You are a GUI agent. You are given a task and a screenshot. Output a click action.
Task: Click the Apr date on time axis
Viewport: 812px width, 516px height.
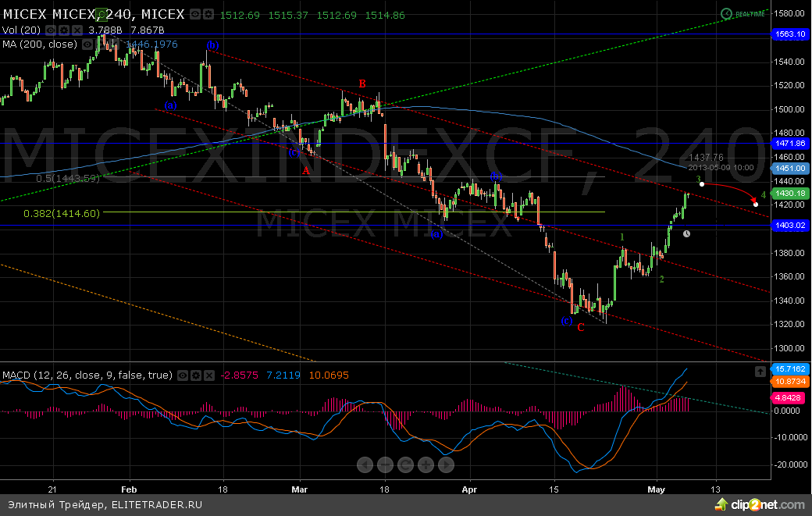(469, 489)
